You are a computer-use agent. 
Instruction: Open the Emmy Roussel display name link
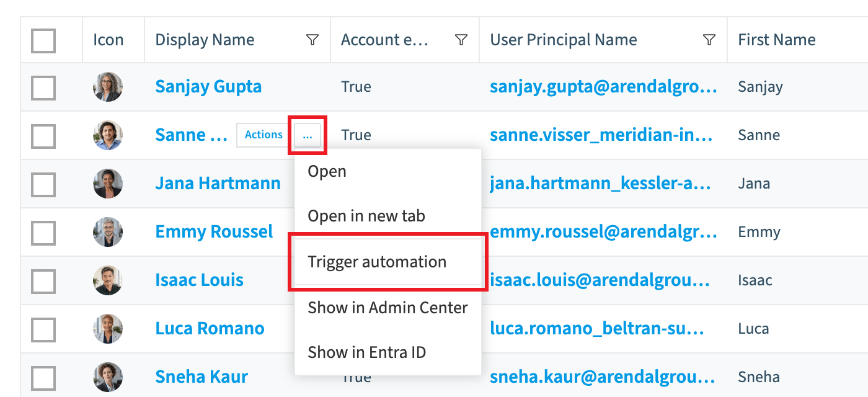(214, 231)
